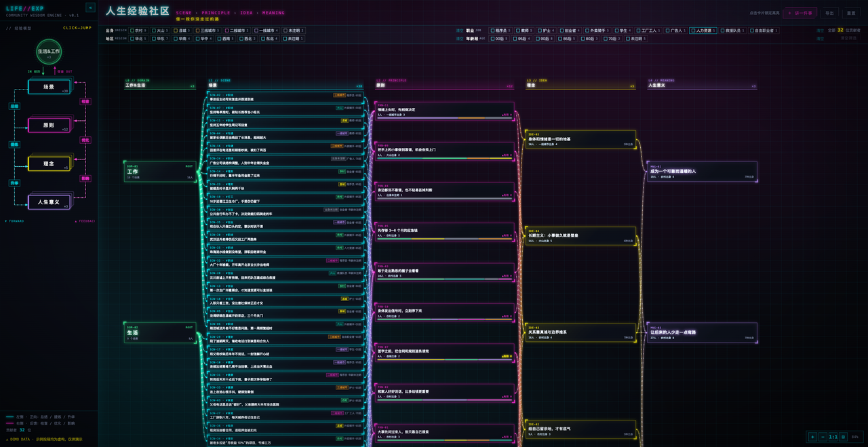Click the 总结 flow label
Screen dimensions: 868x447
tap(14, 106)
